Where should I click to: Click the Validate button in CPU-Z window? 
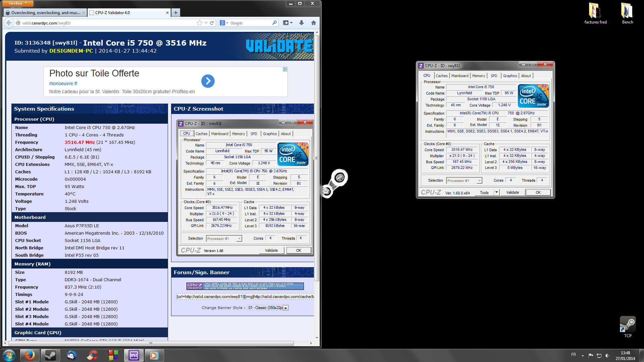click(x=512, y=192)
